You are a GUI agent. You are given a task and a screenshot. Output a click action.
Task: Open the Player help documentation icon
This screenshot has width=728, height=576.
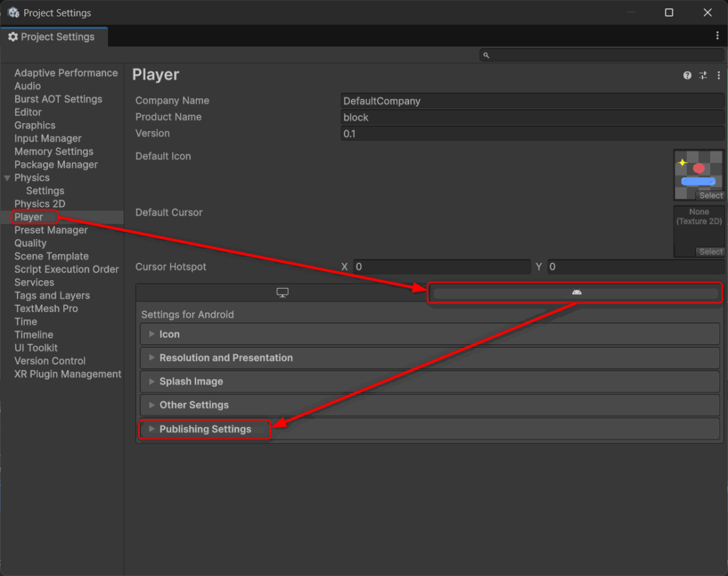687,75
